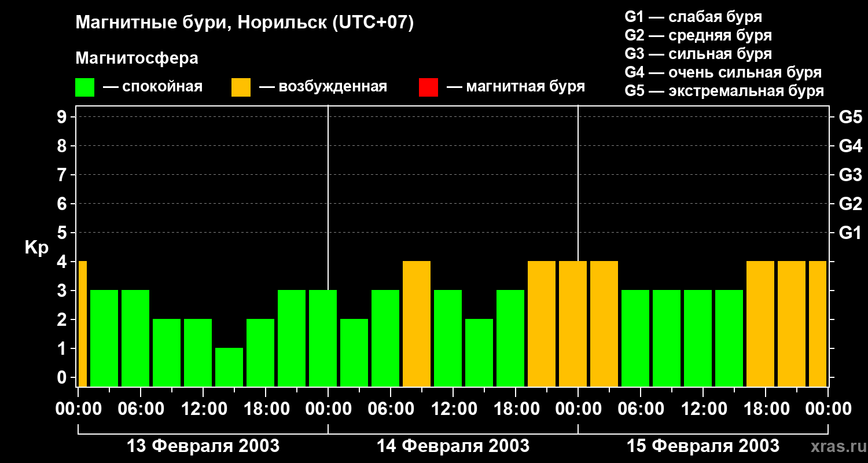Screen dimensions: 868x463
Task: Click the 'G3 — сильная буря' line
Action: (698, 54)
